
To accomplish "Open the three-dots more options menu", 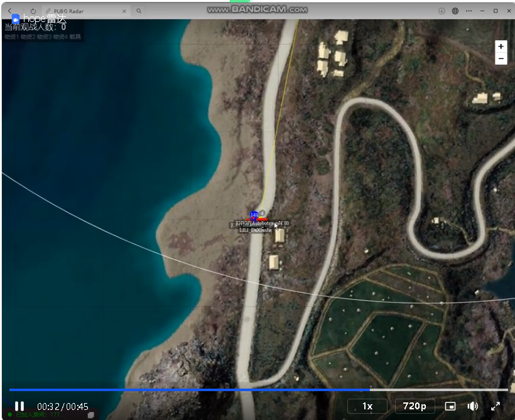I will click(x=469, y=11).
